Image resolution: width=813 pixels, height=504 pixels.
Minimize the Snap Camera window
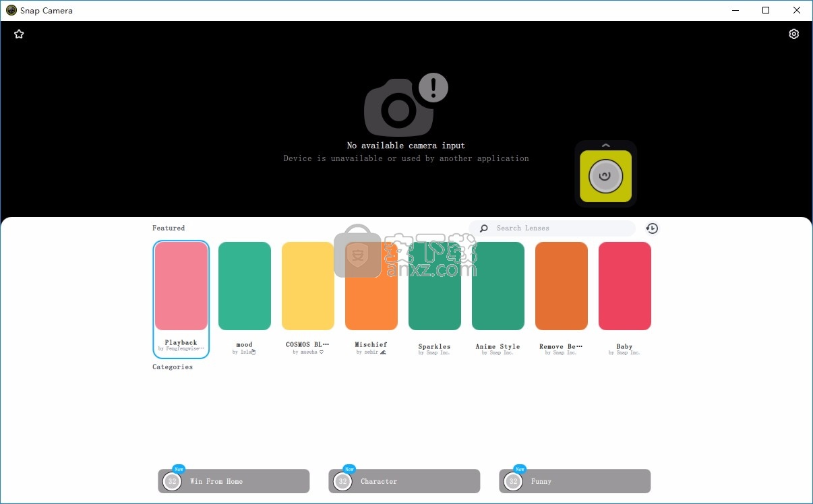click(x=735, y=10)
